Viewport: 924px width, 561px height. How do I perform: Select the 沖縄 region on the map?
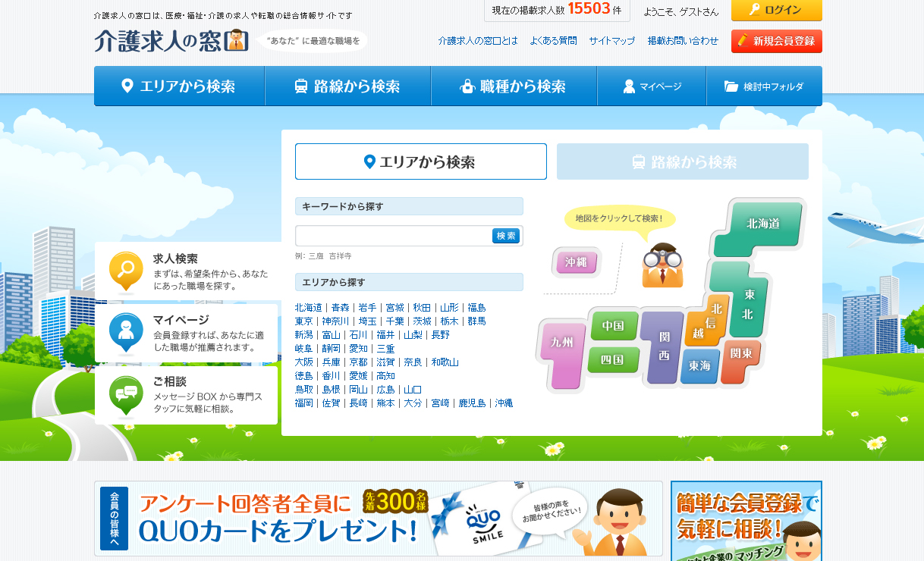[x=575, y=262]
